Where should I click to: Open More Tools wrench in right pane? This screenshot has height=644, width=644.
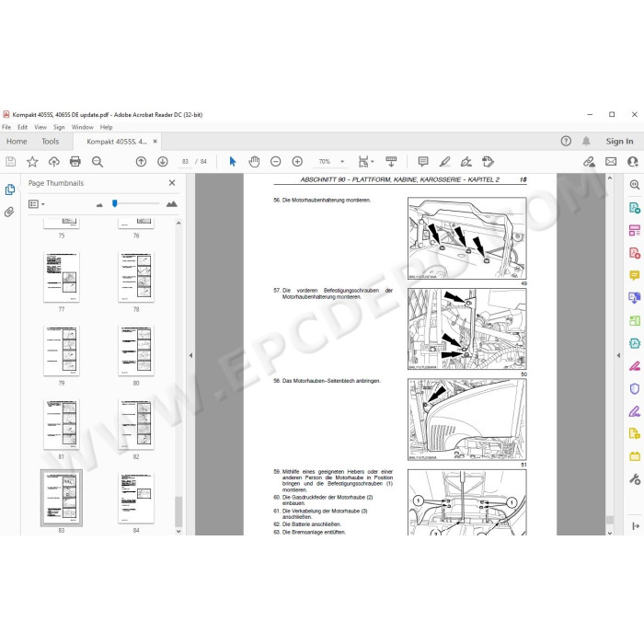(x=634, y=479)
